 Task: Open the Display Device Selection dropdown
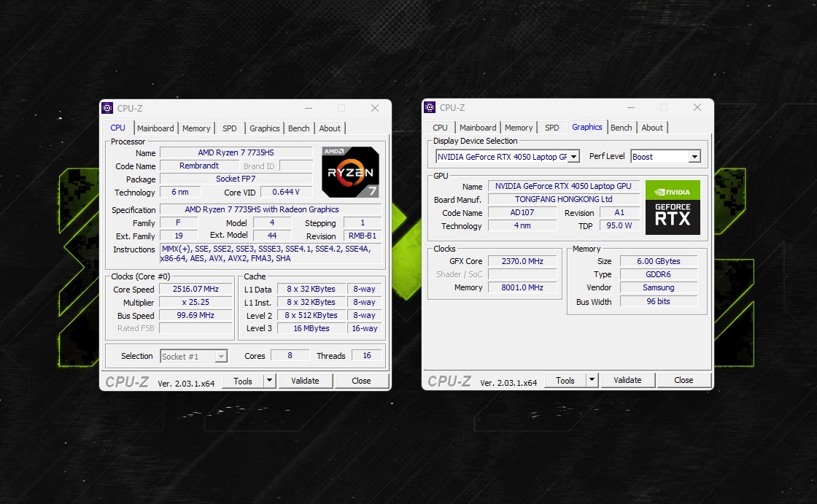pyautogui.click(x=573, y=157)
